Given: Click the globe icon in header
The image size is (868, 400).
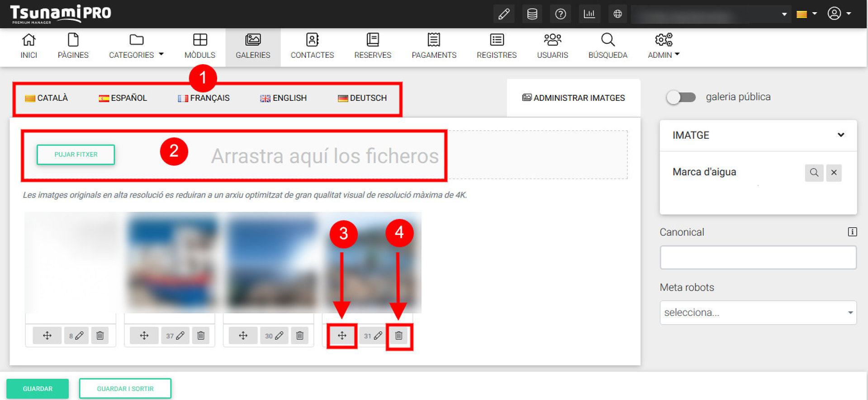Looking at the screenshot, I should 617,14.
